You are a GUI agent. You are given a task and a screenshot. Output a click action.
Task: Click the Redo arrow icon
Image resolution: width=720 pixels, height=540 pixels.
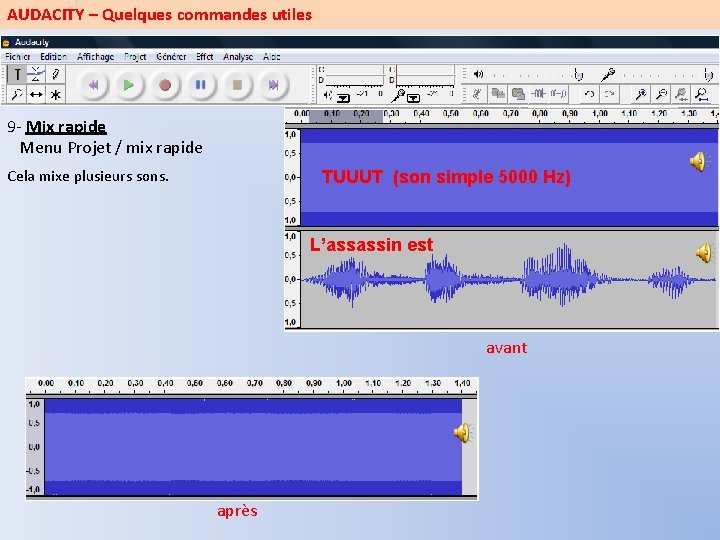coord(609,94)
